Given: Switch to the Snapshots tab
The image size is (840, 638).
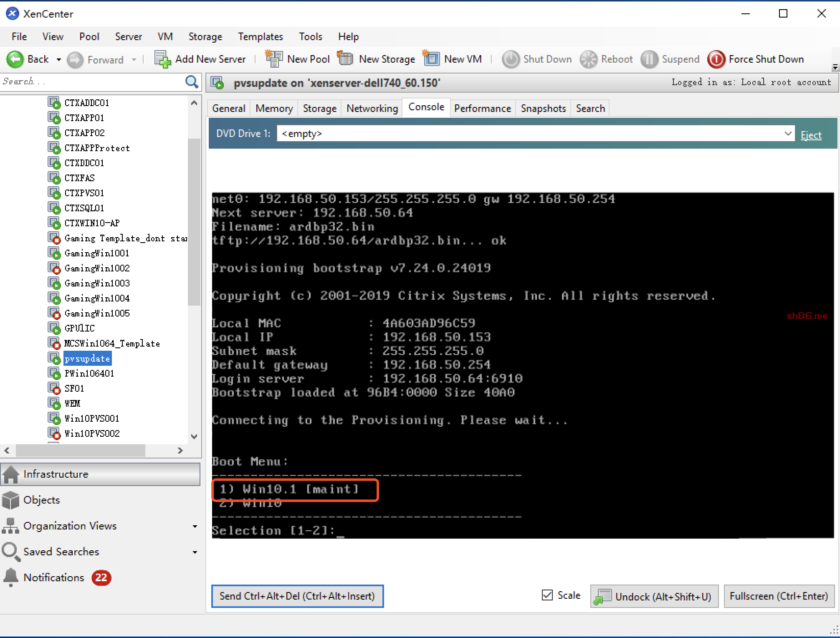Looking at the screenshot, I should pos(543,109).
